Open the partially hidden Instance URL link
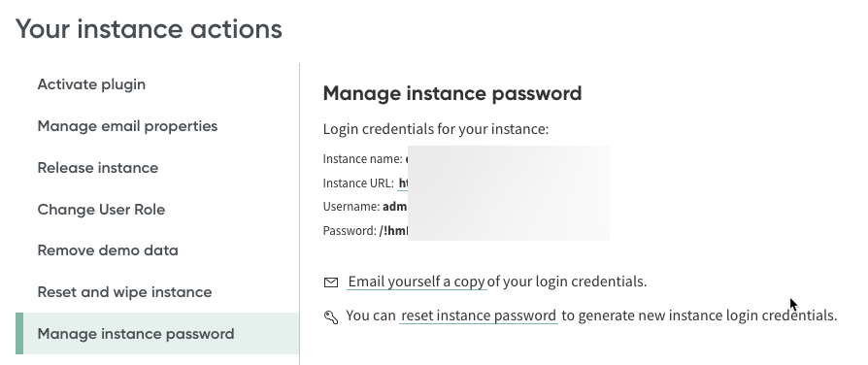 403,183
